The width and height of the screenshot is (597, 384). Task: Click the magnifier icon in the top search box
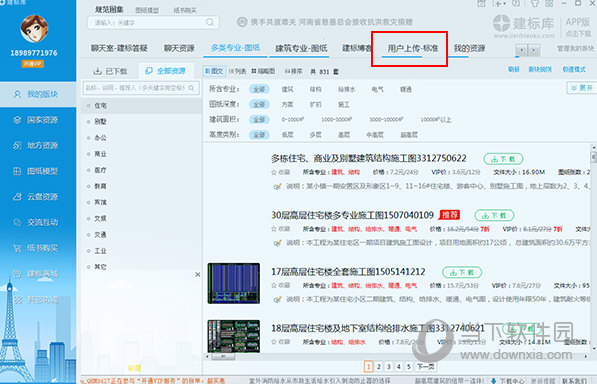click(x=210, y=22)
